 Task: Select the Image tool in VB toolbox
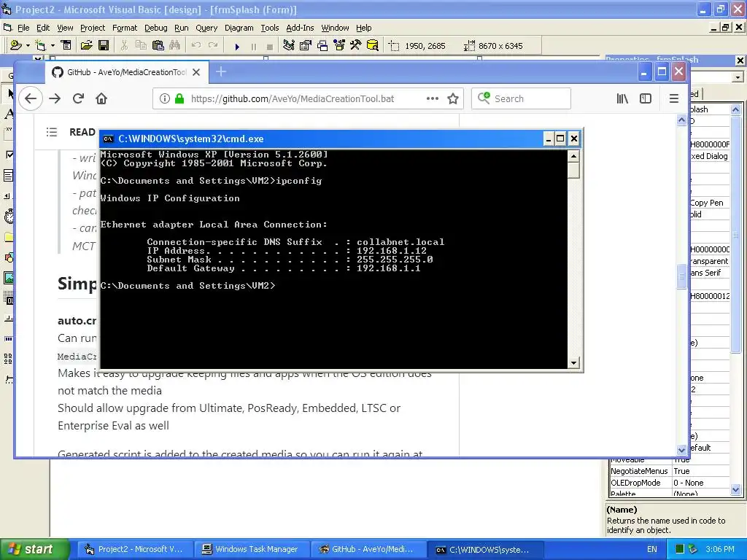9,278
